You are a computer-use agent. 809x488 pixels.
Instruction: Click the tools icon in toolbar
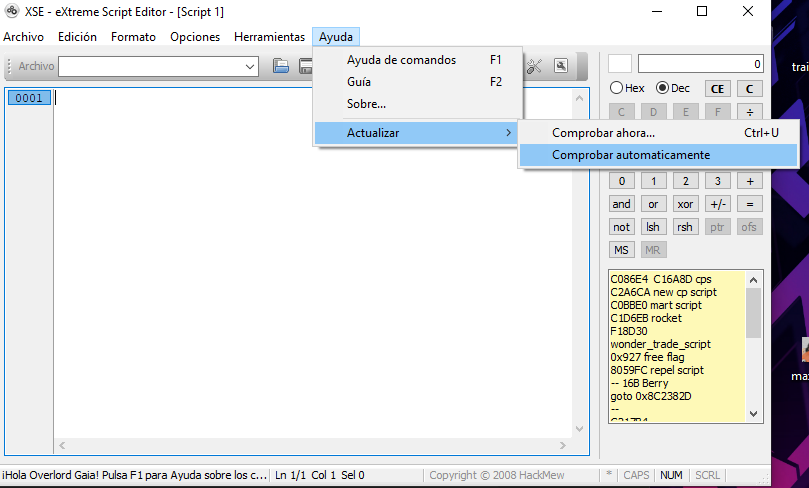point(534,66)
